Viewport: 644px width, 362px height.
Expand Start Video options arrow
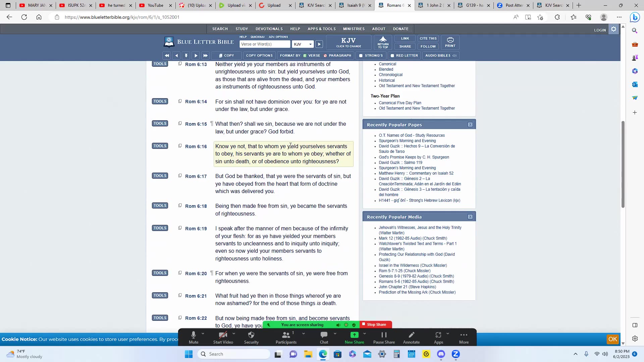coord(234,334)
